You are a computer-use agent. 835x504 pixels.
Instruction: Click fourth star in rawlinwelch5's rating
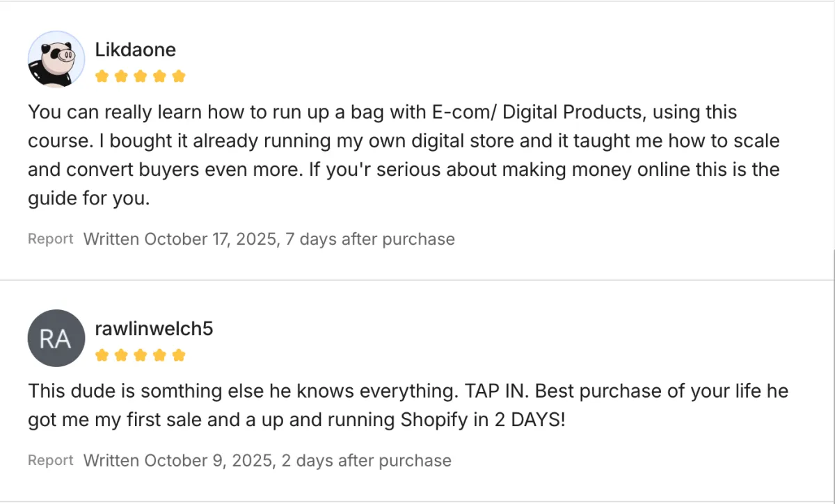(159, 355)
